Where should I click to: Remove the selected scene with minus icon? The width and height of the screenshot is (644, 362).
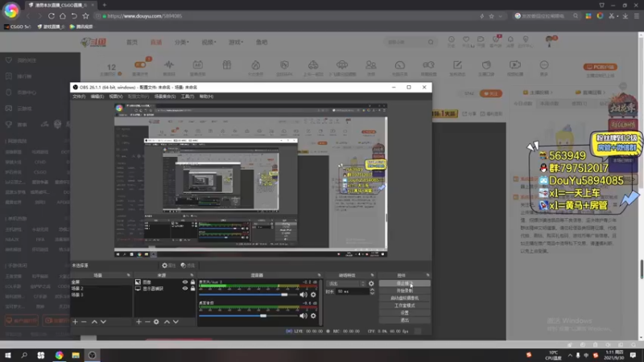click(x=84, y=322)
